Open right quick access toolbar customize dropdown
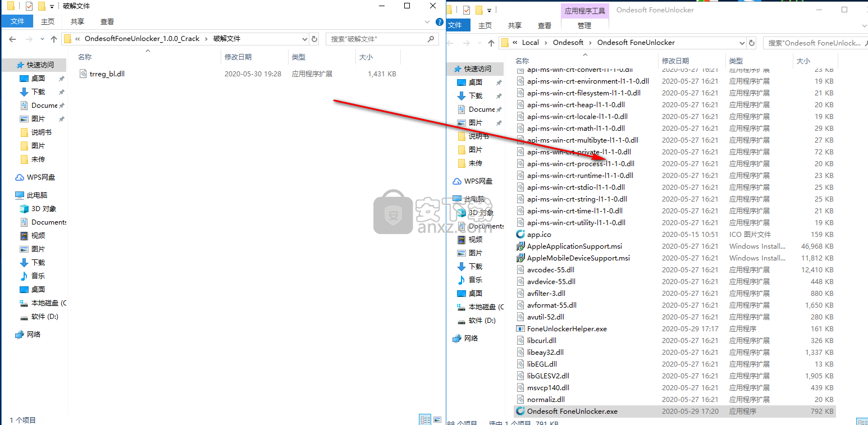 pos(490,10)
